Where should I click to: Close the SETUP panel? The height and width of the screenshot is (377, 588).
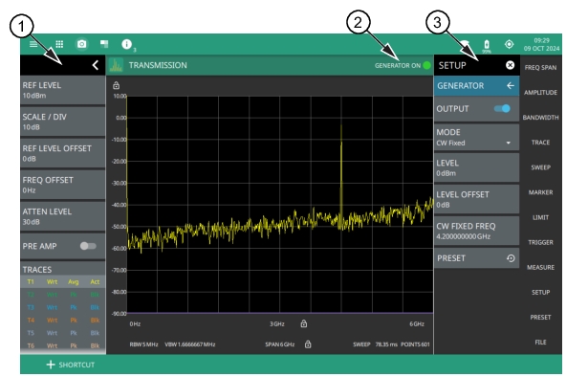pos(510,65)
